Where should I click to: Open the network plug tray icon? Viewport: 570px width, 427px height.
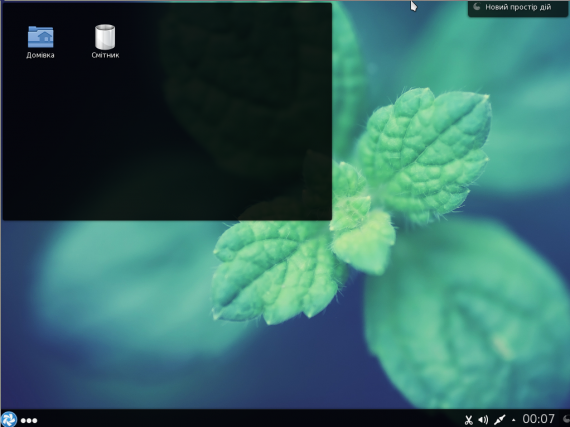tap(499, 420)
